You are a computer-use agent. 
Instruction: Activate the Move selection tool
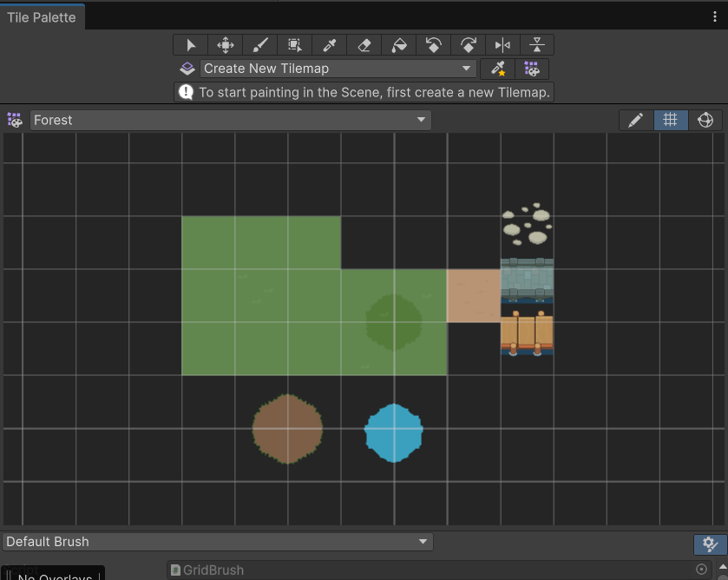pyautogui.click(x=226, y=45)
